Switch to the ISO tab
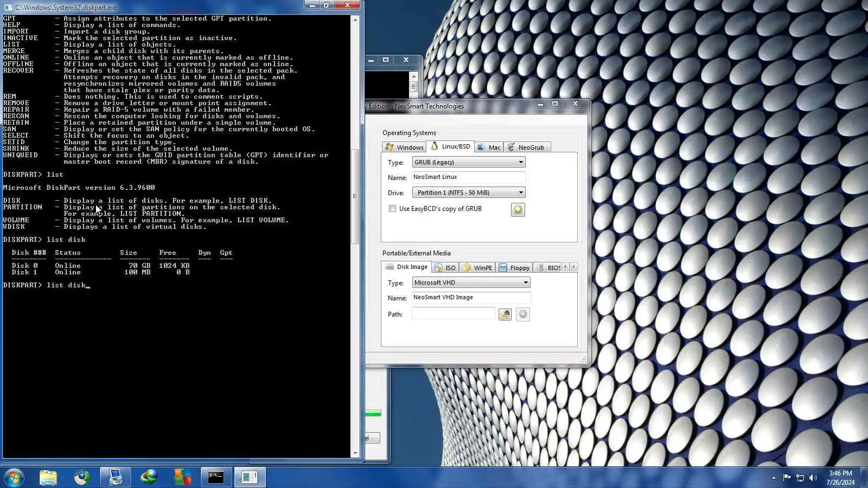Screen dimensions: 868x488 click(445, 268)
